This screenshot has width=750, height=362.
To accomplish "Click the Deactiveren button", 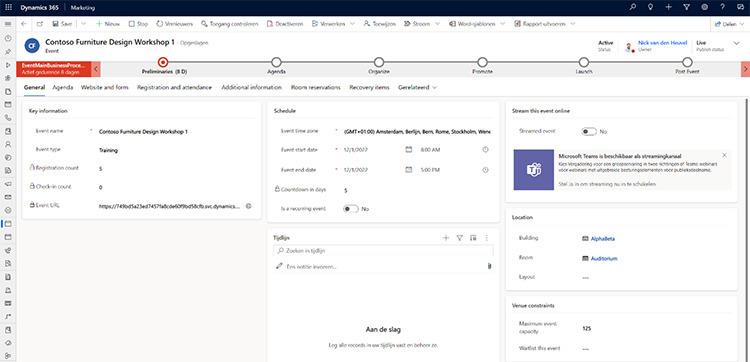I will (285, 24).
